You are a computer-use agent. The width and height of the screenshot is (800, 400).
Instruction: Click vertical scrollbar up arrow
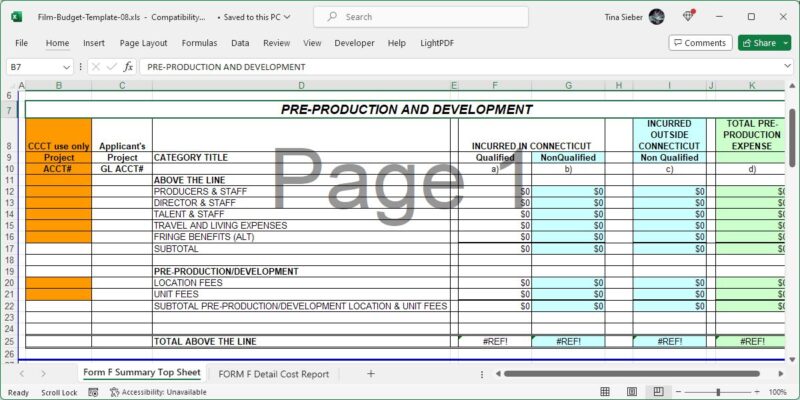pyautogui.click(x=792, y=86)
